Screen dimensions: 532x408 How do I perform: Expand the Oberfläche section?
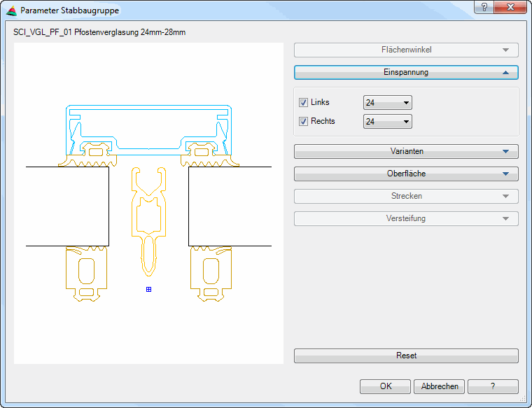tap(406, 174)
